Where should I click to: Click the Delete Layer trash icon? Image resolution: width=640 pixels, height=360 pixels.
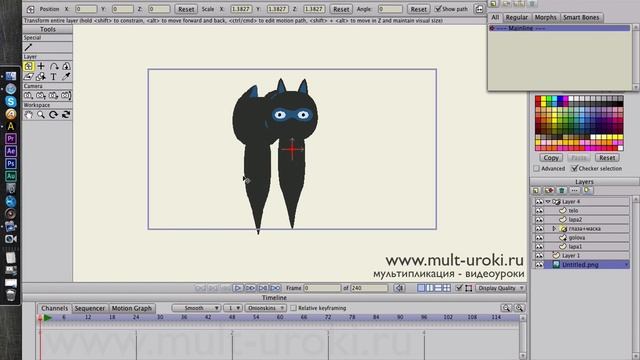click(562, 190)
